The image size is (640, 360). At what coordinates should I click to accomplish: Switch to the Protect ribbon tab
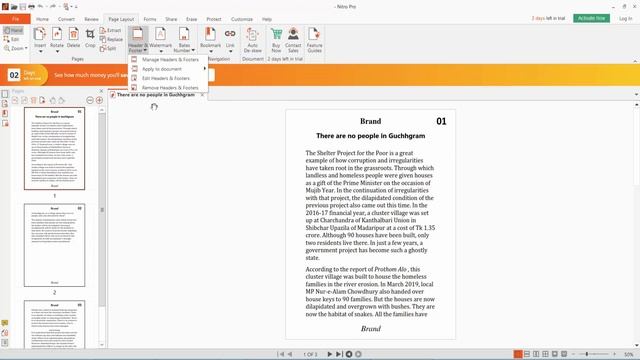213,19
